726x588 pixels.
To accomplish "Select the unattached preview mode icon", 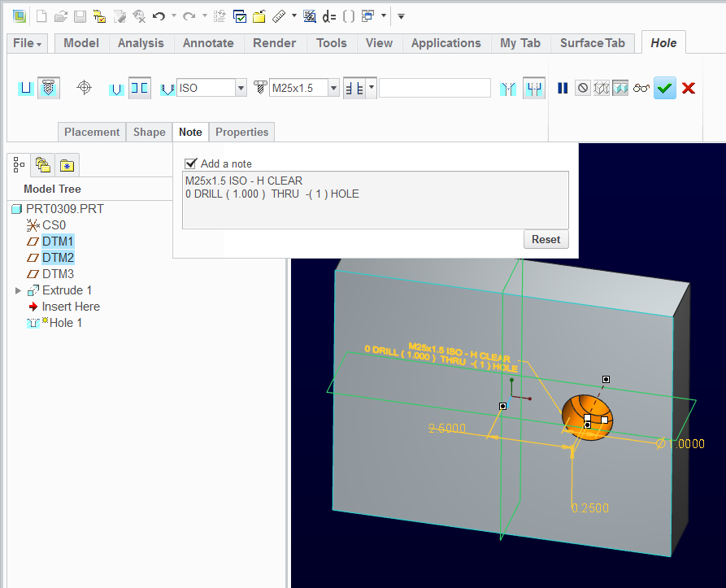I will coord(601,88).
